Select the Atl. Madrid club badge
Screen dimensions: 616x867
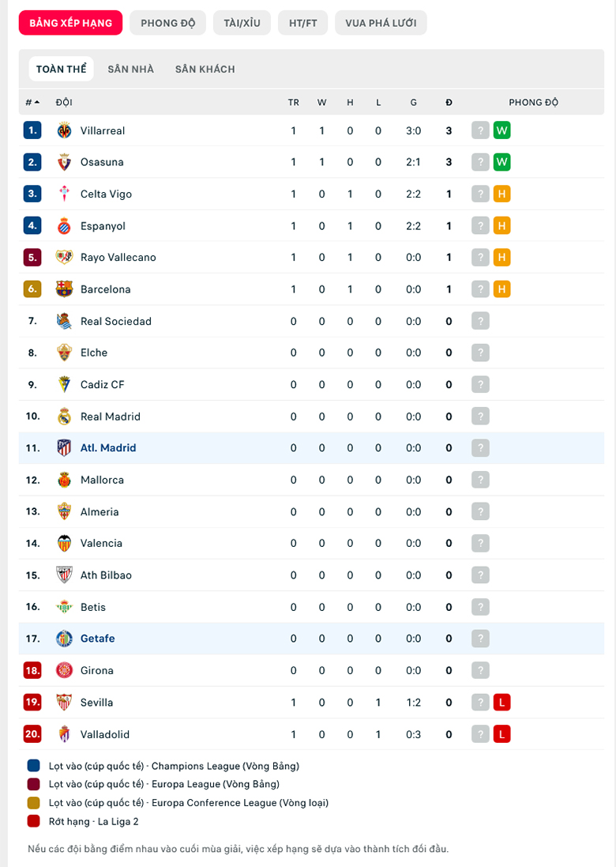pos(64,448)
